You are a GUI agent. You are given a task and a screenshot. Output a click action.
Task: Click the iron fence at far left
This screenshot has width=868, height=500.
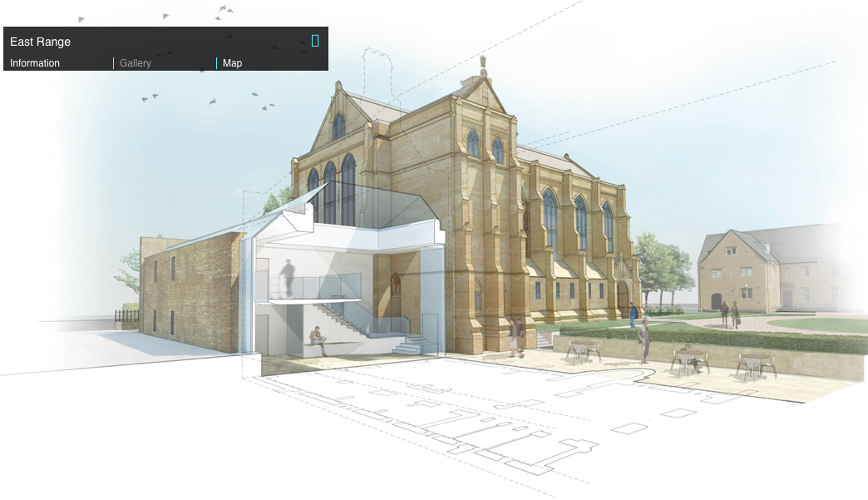(126, 317)
